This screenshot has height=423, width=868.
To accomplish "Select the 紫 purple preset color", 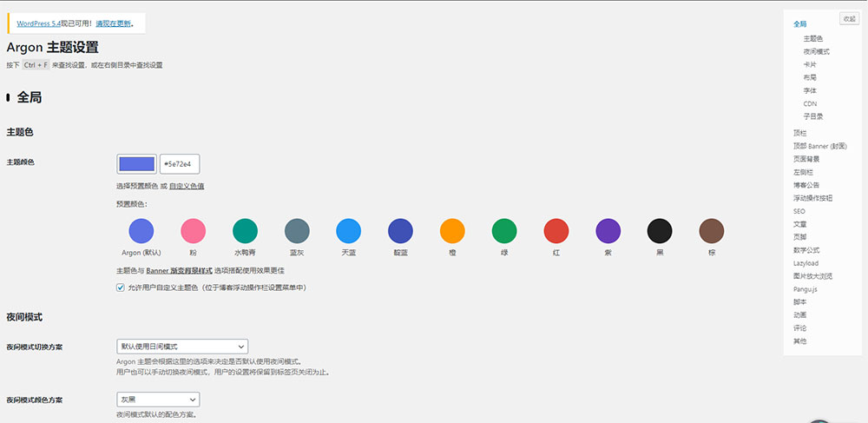I will (608, 231).
